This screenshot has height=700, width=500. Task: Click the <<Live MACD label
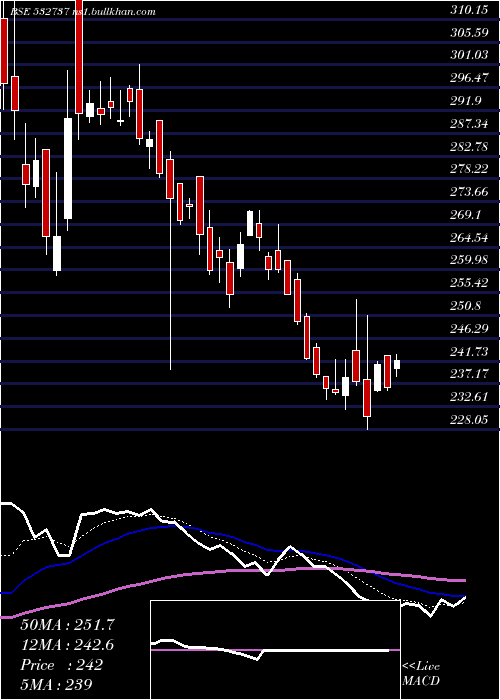click(x=421, y=674)
